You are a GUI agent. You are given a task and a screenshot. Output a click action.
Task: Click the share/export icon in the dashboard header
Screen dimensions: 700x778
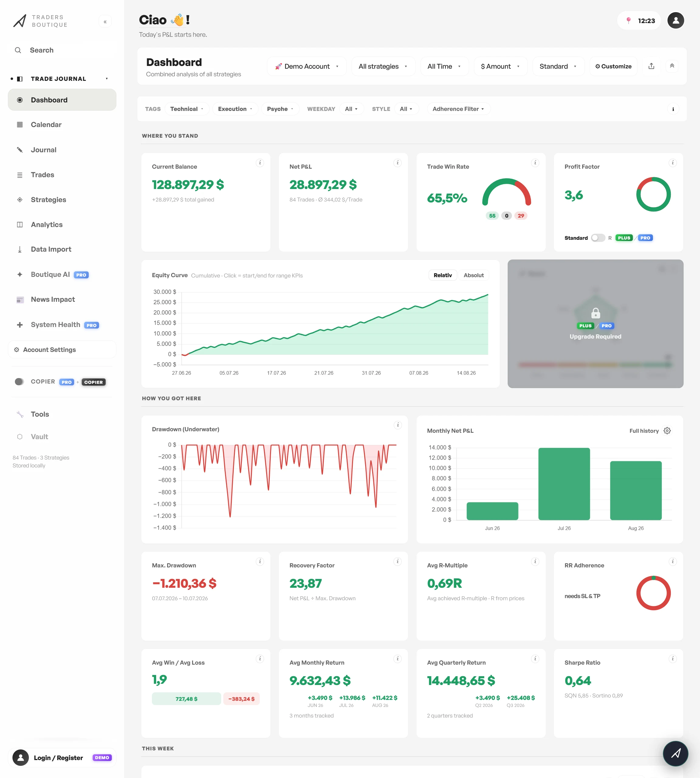click(651, 66)
